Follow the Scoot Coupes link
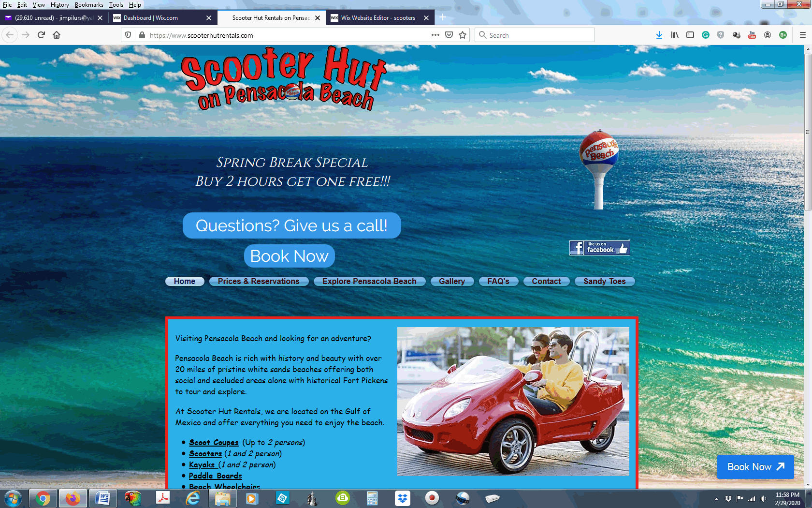The image size is (812, 508). click(x=214, y=442)
